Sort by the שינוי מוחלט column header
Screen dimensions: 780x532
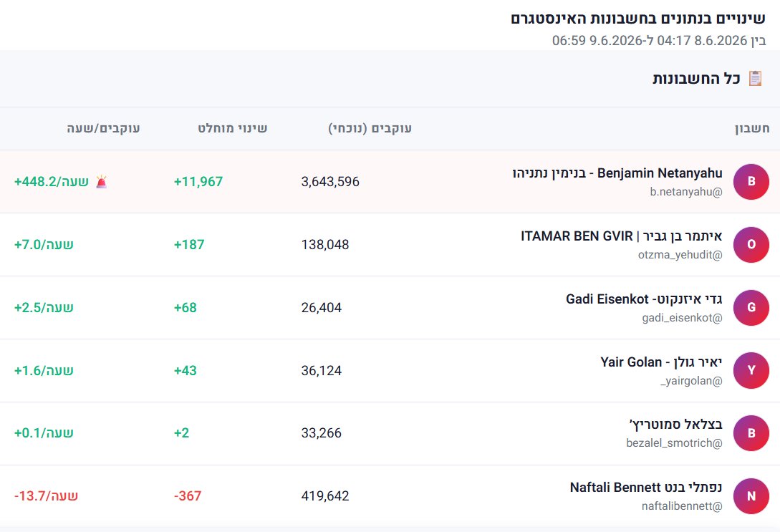click(x=232, y=128)
